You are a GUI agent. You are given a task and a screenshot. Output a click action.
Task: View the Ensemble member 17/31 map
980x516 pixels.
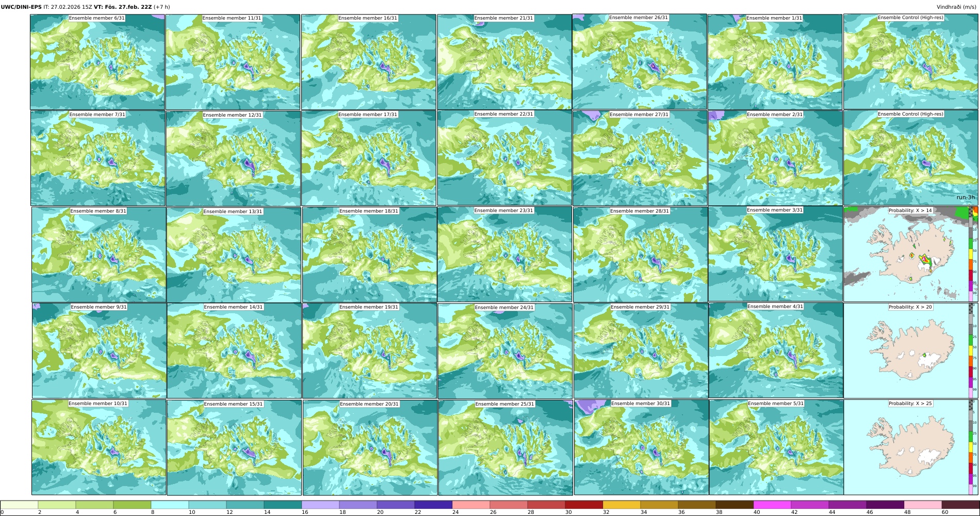pyautogui.click(x=369, y=158)
